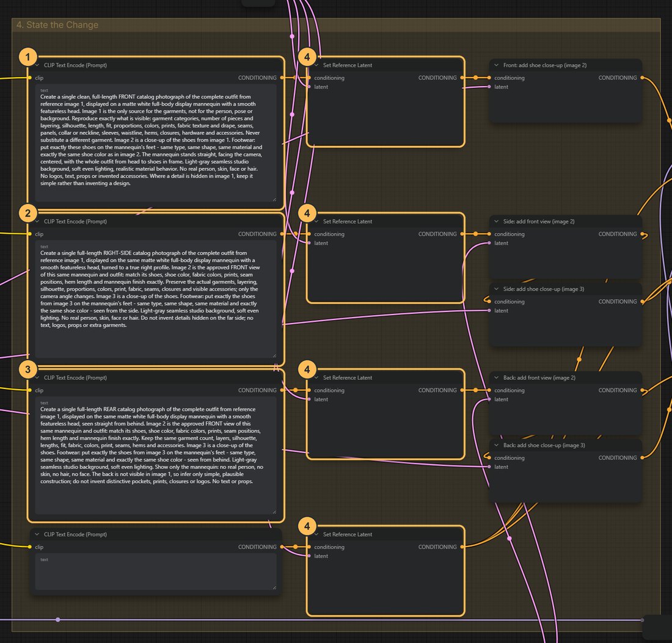Image resolution: width=672 pixels, height=643 pixels.
Task: Click the clip input port of the empty prompt node
Action: pyautogui.click(x=29, y=547)
